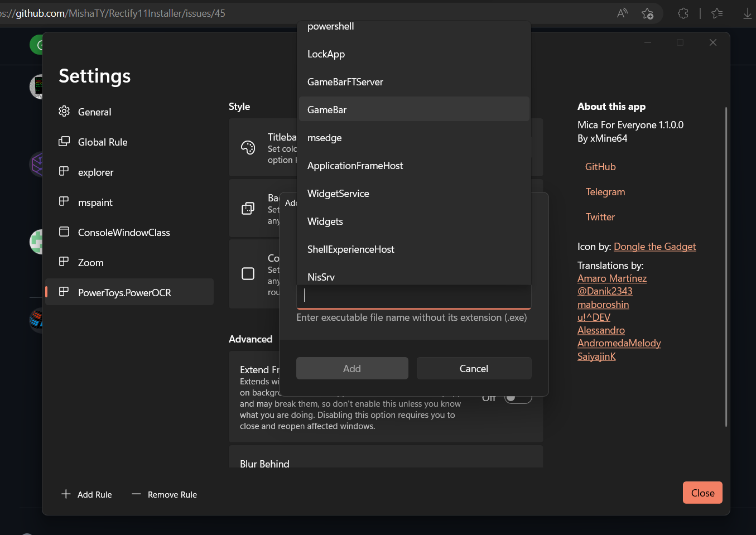Click Remove Rule at the bottom
Screen dimensions: 756x535
coord(164,494)
